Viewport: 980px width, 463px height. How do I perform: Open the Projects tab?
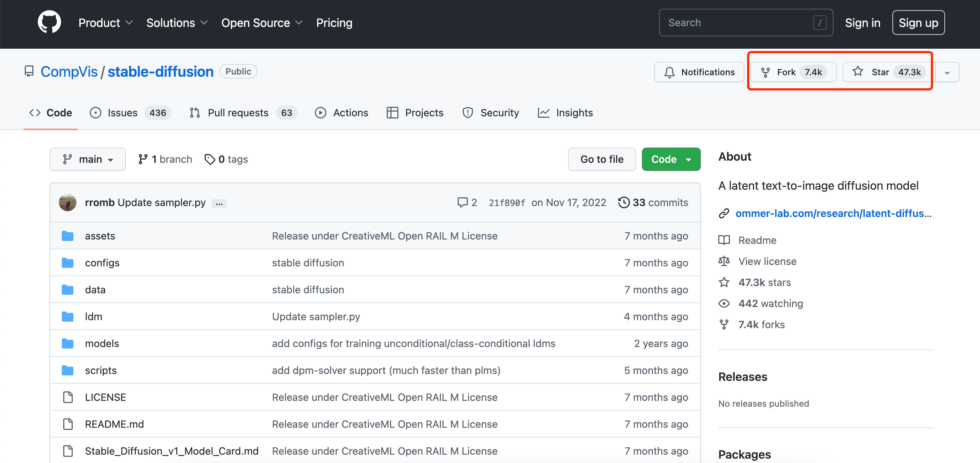415,113
